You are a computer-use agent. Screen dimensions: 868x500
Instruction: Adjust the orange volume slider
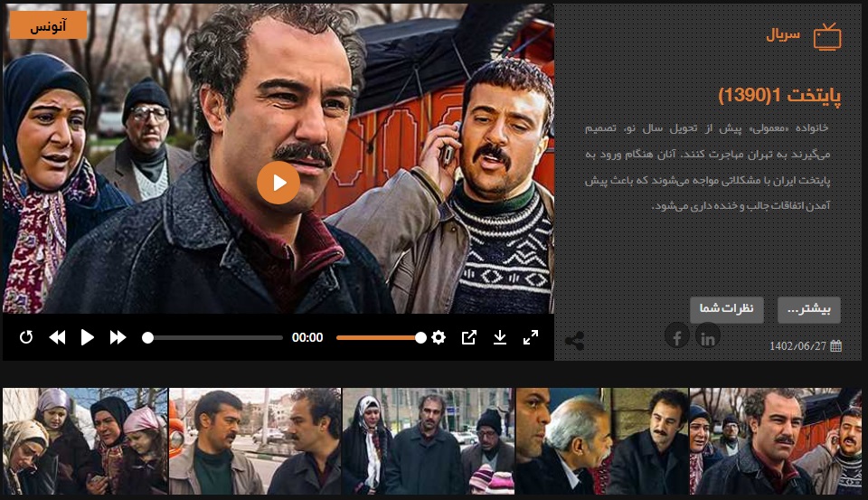coord(380,337)
